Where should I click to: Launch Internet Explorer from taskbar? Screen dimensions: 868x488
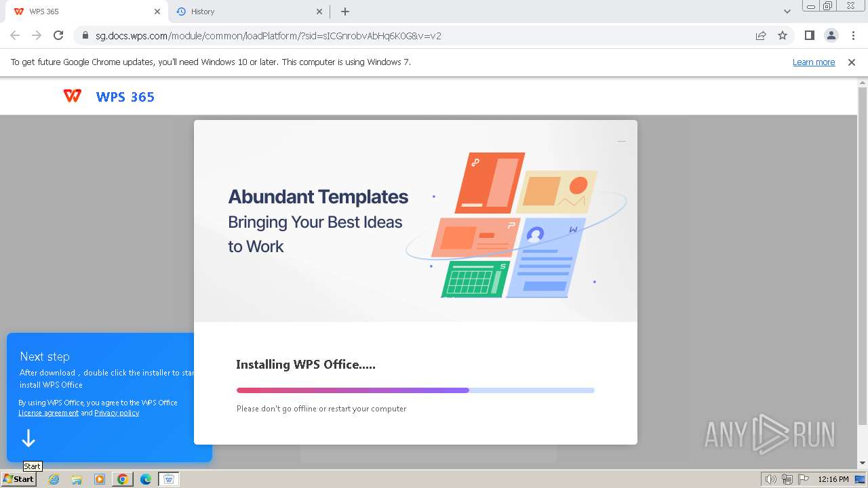54,479
